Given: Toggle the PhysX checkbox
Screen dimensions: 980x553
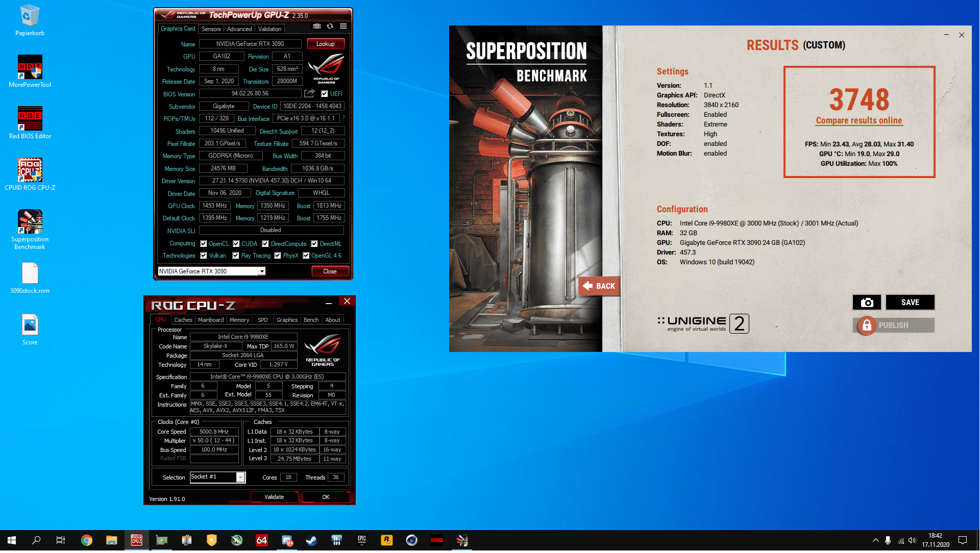Looking at the screenshot, I should point(278,256).
